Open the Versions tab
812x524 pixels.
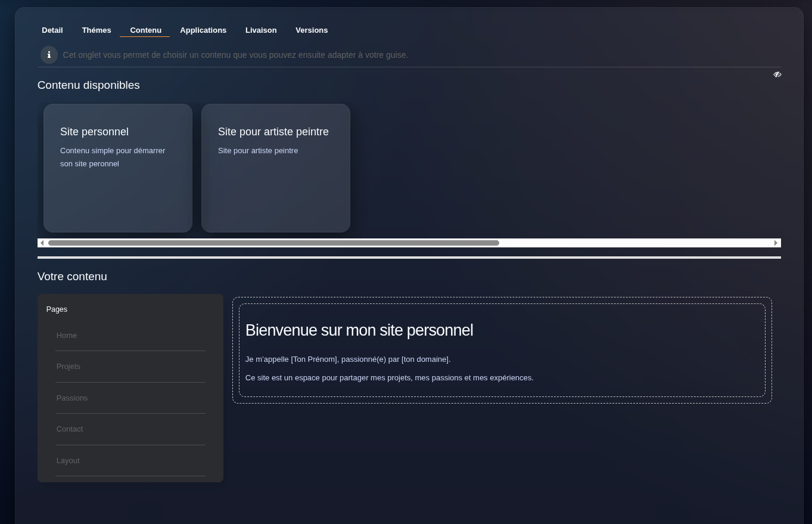pyautogui.click(x=312, y=30)
